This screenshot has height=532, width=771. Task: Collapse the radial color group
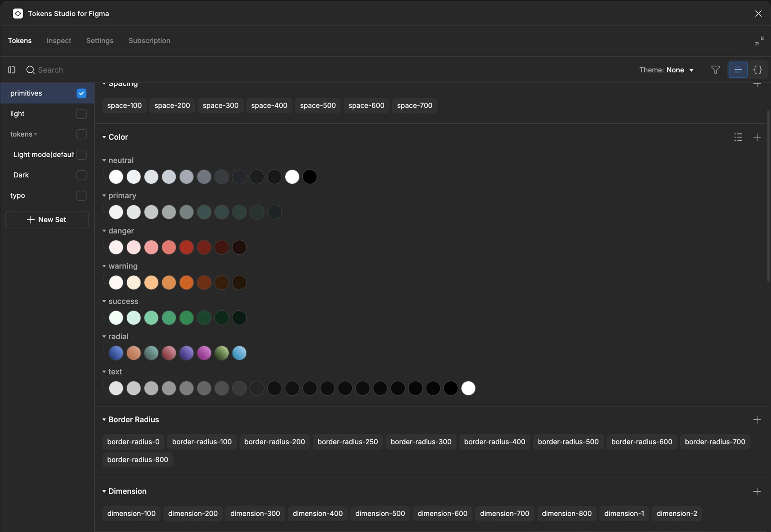coord(104,337)
